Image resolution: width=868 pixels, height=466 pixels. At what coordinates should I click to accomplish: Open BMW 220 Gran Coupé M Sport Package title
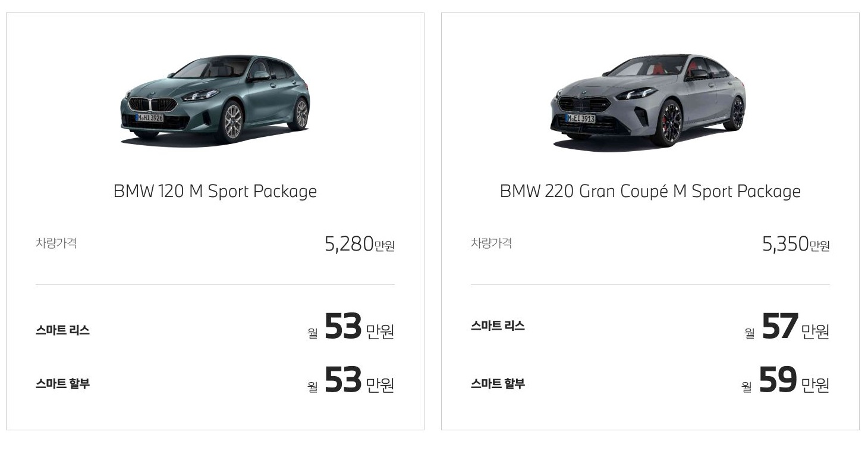point(650,192)
